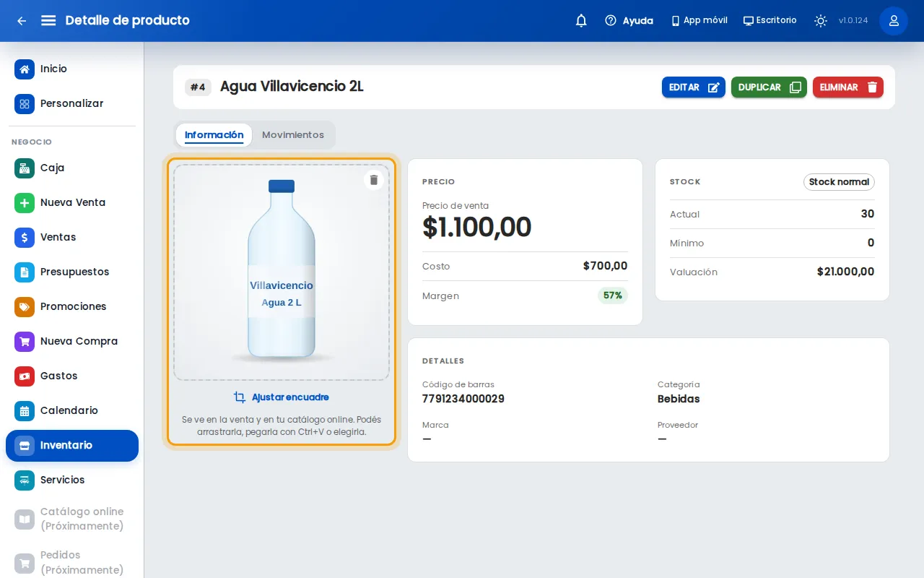Click the Catálogo online book icon
Viewport: 924px width, 578px height.
click(25, 519)
